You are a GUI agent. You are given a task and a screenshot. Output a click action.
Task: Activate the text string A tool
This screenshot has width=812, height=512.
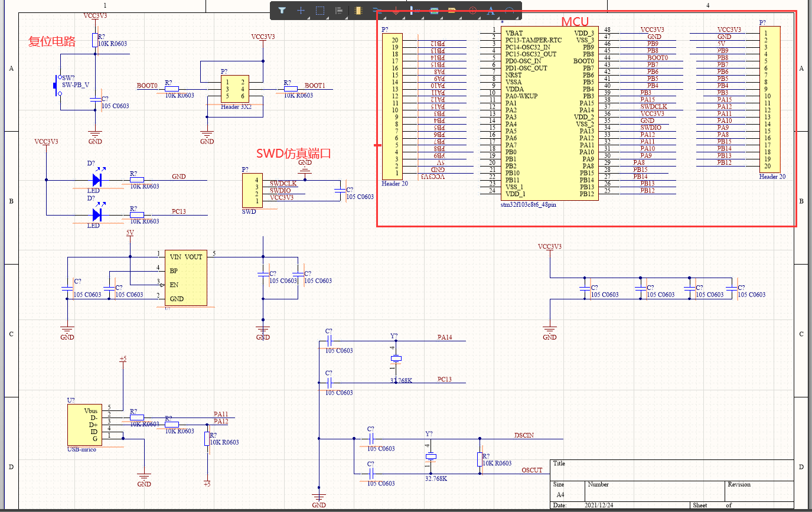click(490, 10)
